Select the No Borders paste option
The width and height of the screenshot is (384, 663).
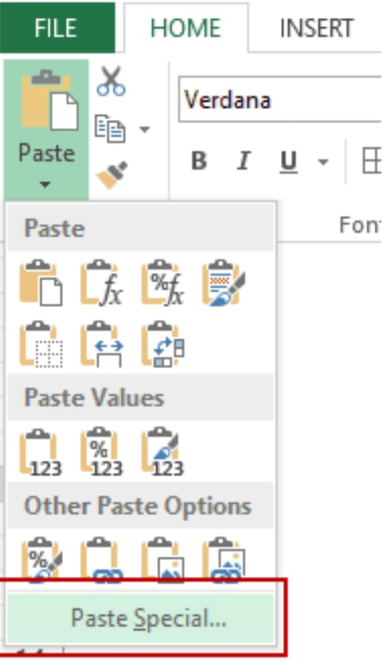click(x=41, y=344)
